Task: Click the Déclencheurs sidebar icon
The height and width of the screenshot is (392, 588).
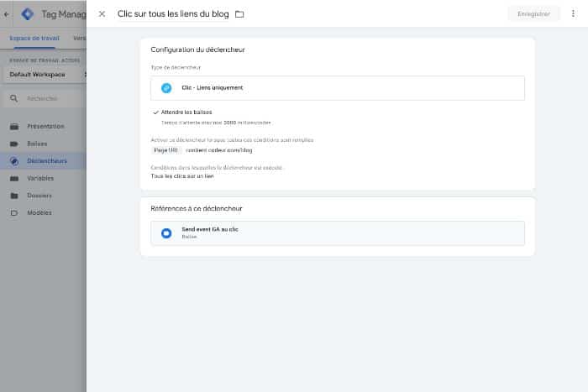Action: [x=14, y=161]
